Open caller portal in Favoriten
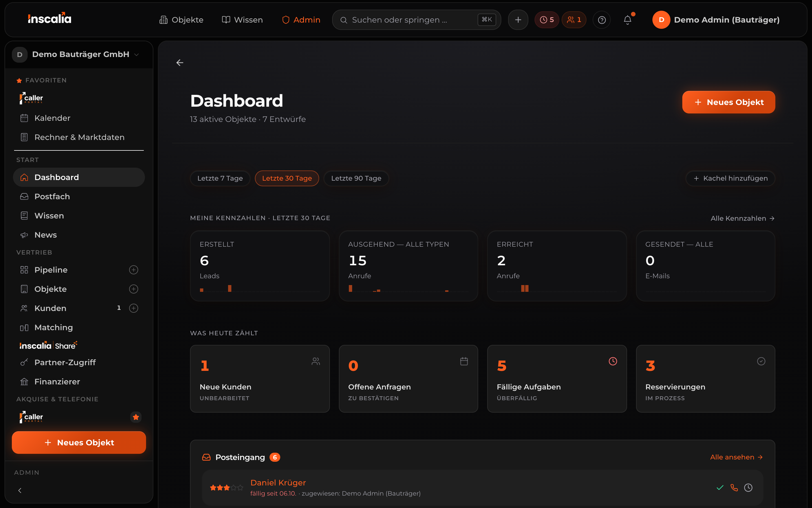The width and height of the screenshot is (812, 508). coord(31,98)
